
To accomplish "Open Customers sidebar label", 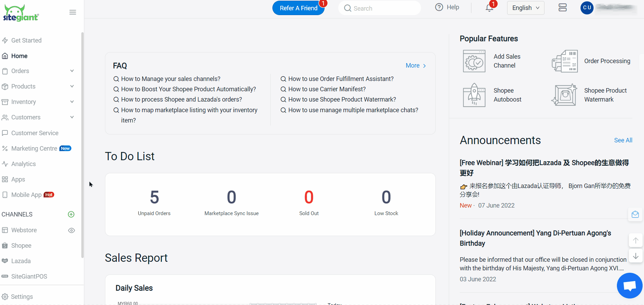I will pos(26,117).
